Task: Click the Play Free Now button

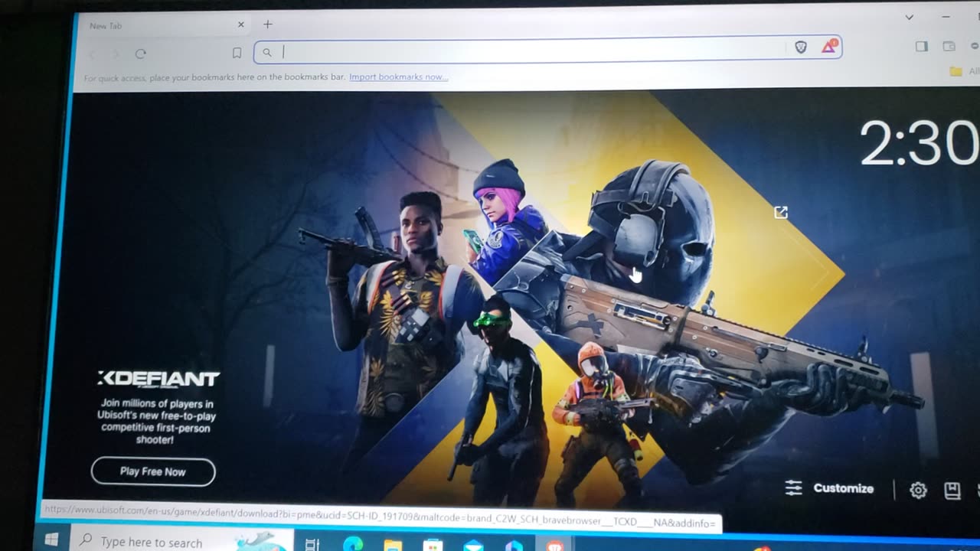Action: 153,471
